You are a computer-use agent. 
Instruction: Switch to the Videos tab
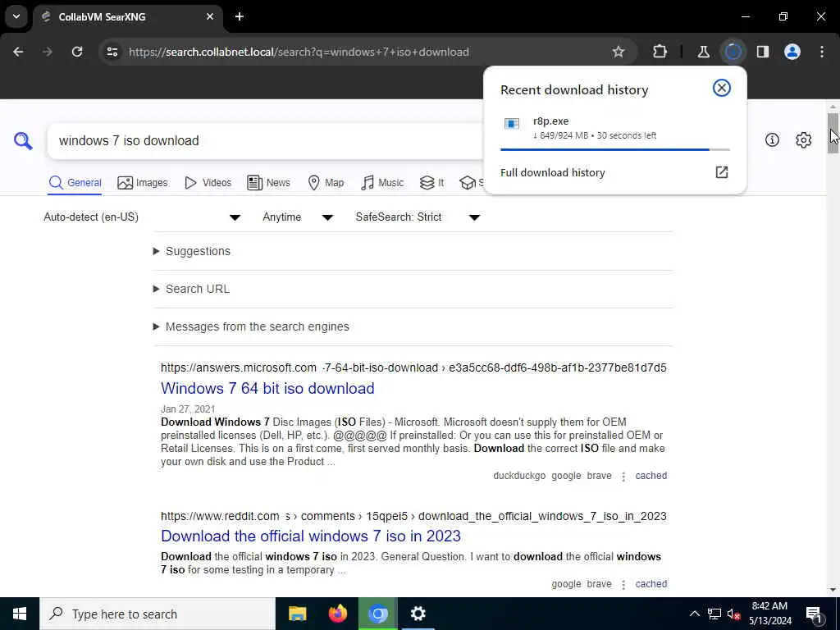click(x=208, y=183)
